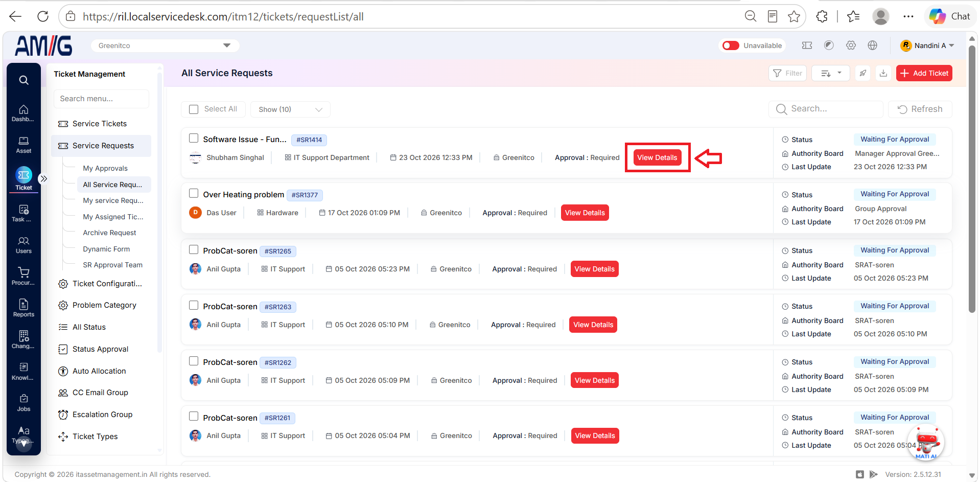Image resolution: width=980 pixels, height=482 pixels.
Task: Open the globe language icon
Action: tap(873, 45)
